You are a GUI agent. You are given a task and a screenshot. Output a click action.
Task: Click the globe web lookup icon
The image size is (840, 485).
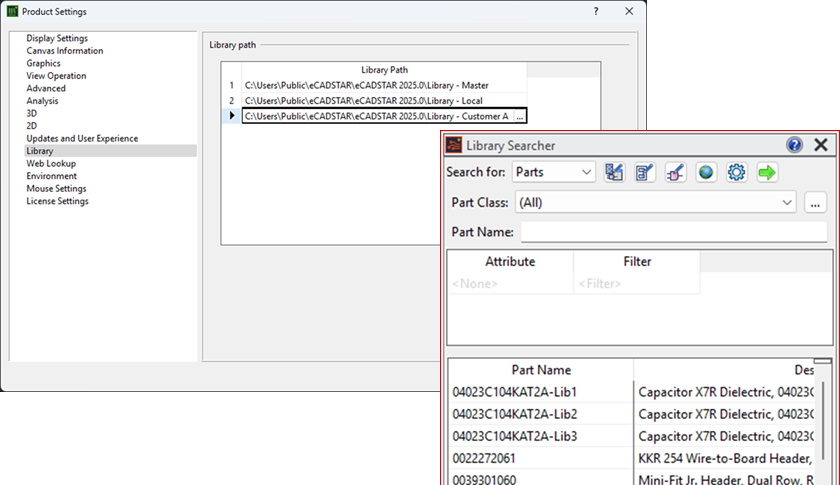point(706,173)
